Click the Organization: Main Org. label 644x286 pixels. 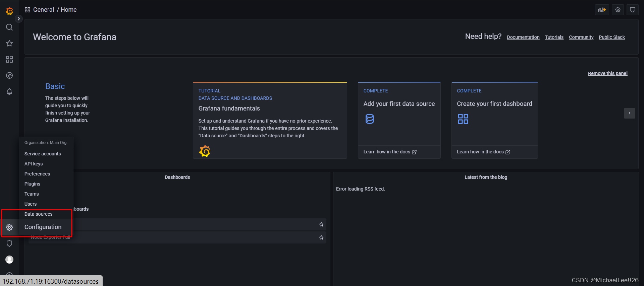click(46, 143)
